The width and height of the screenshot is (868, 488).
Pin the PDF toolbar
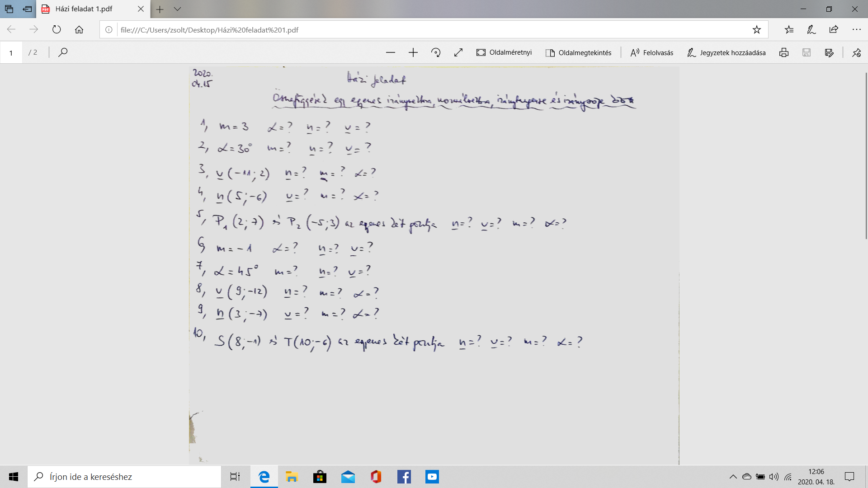point(856,53)
